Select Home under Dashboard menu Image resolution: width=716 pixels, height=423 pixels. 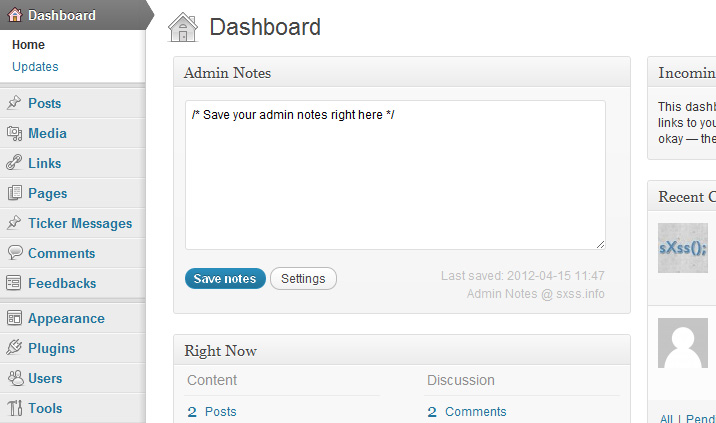coord(28,45)
